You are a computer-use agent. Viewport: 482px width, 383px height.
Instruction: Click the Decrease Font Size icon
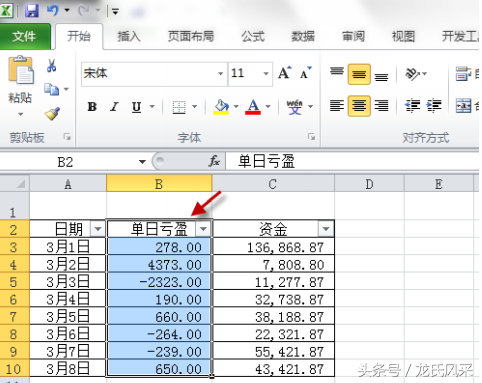pyautogui.click(x=305, y=73)
